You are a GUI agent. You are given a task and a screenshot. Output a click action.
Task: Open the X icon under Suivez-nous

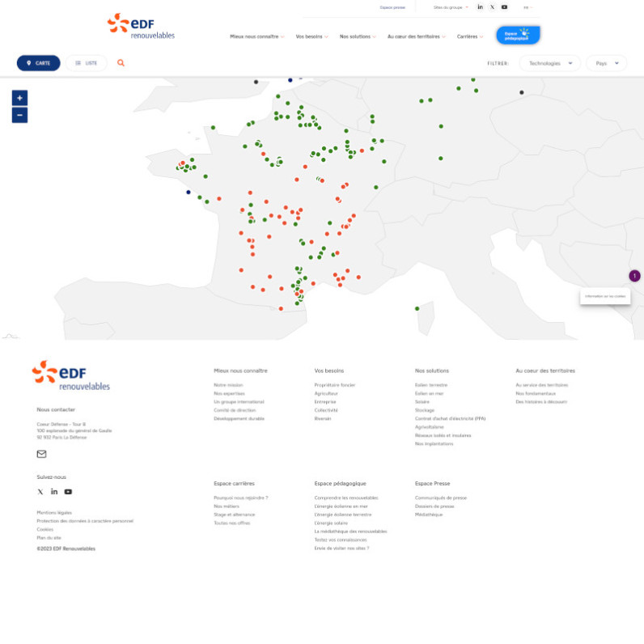point(40,492)
